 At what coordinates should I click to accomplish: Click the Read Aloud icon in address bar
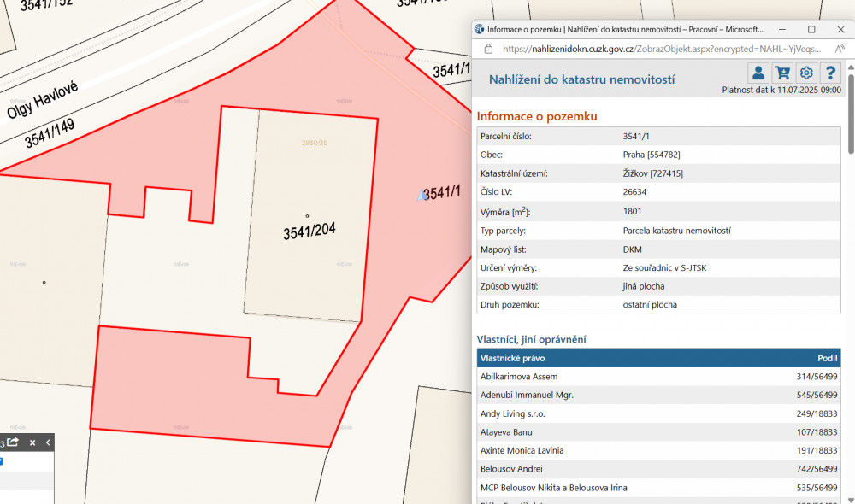[x=839, y=49]
